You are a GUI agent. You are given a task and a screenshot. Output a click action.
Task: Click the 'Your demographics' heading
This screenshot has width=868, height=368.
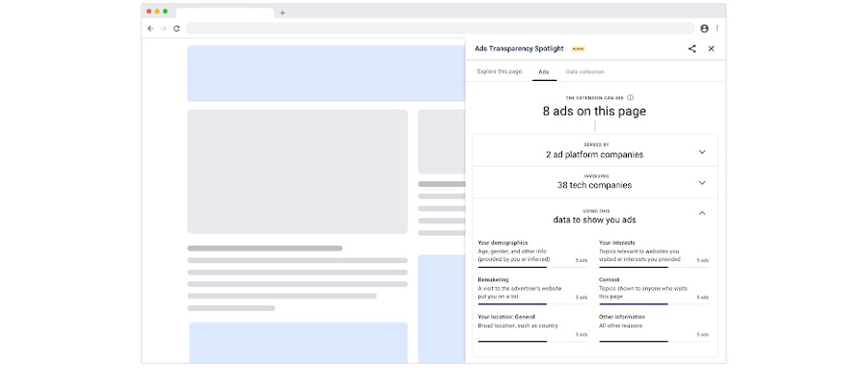point(502,243)
